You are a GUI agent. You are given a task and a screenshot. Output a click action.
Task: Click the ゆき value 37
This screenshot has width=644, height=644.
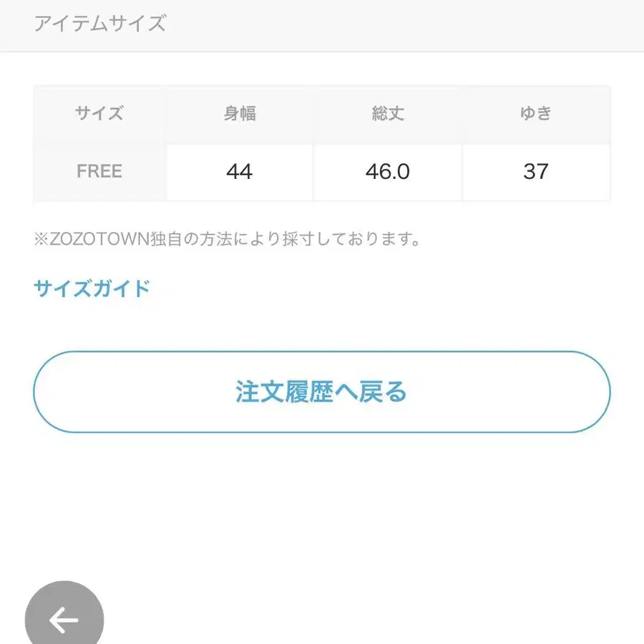click(536, 172)
